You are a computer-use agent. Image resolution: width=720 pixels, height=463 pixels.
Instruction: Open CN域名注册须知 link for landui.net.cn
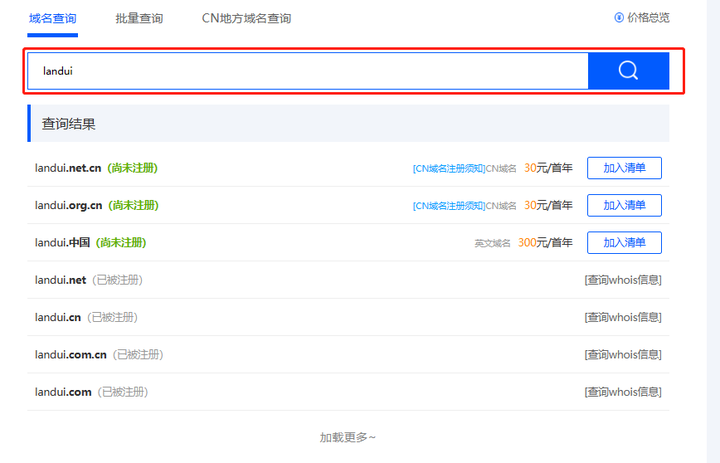click(x=449, y=169)
